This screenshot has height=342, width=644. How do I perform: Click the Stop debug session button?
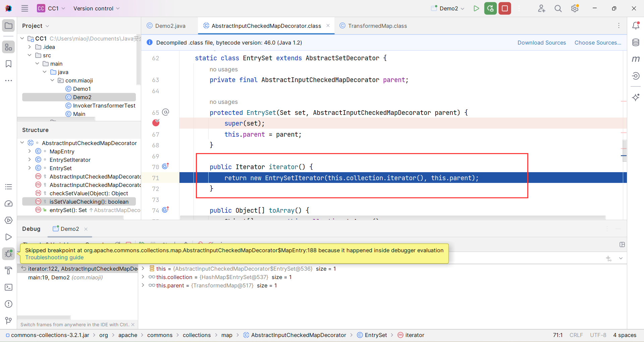504,8
